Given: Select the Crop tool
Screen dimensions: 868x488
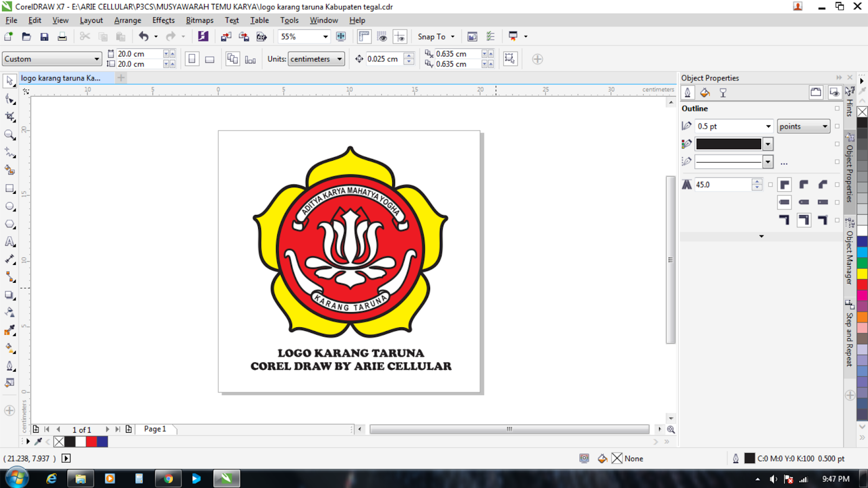Looking at the screenshot, I should (x=10, y=117).
